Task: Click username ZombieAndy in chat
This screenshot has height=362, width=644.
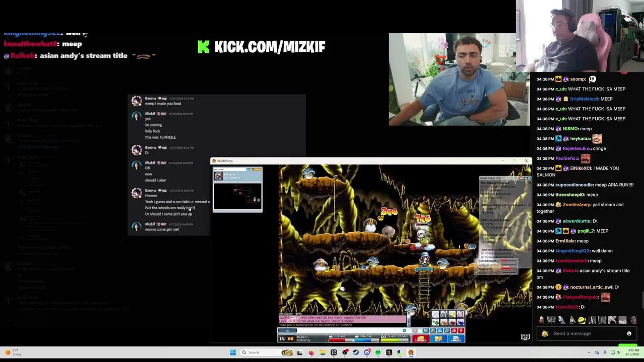Action: 577,205
